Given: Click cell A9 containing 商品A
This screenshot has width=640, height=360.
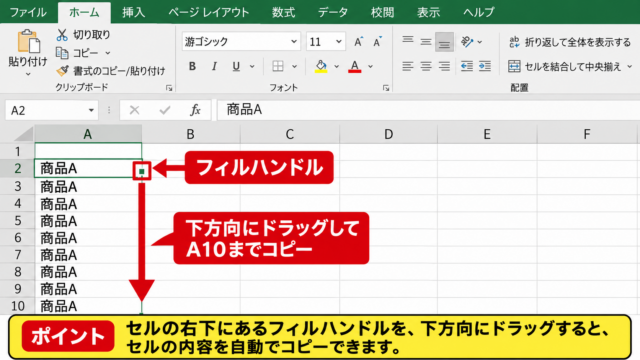Looking at the screenshot, I should click(88, 289).
